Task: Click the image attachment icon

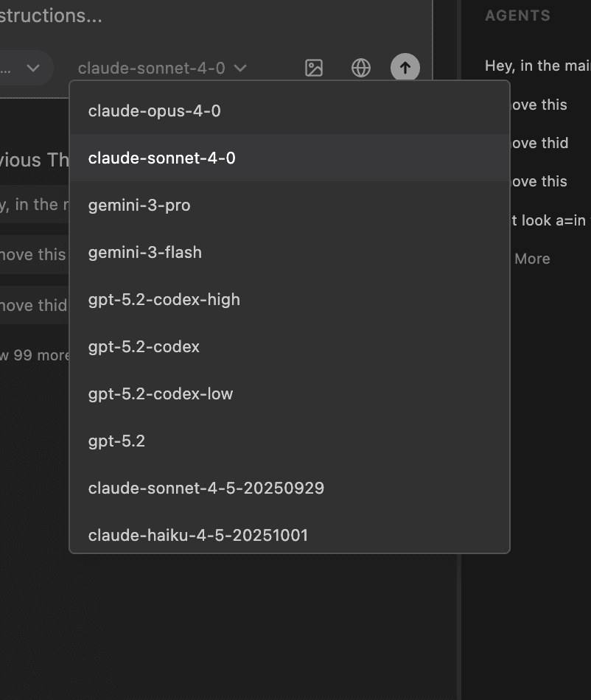Action: (x=313, y=68)
